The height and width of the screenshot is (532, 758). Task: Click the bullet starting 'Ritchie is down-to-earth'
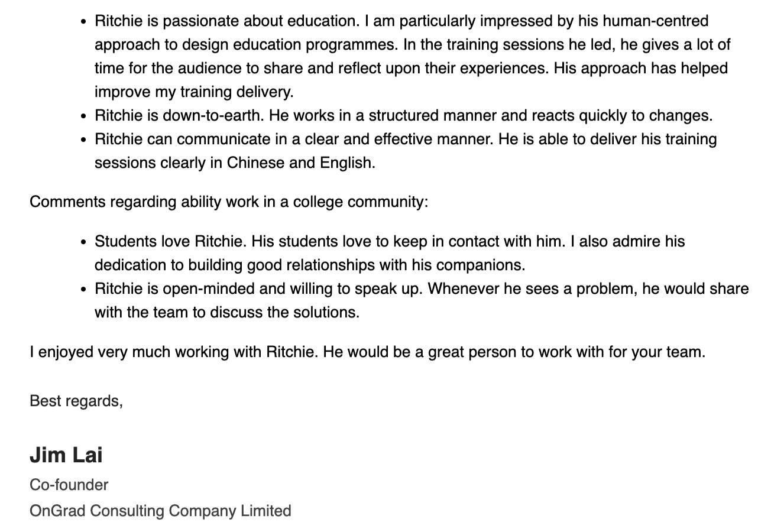[x=404, y=115]
